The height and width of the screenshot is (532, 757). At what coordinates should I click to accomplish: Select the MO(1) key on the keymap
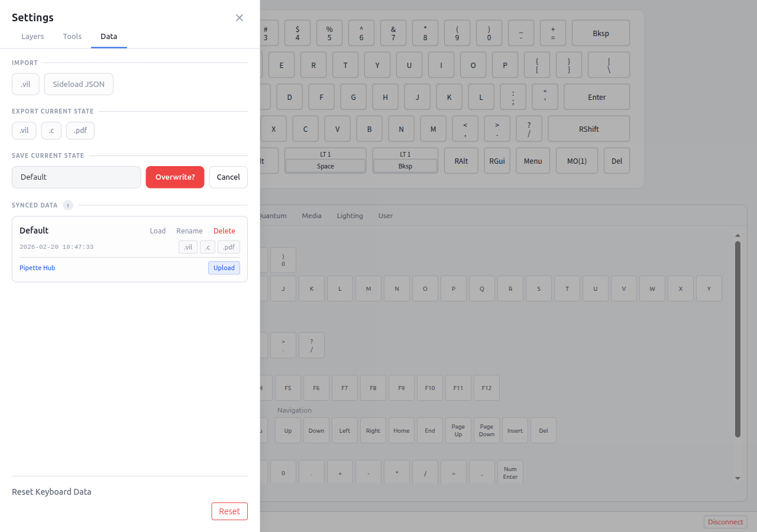[x=577, y=160]
